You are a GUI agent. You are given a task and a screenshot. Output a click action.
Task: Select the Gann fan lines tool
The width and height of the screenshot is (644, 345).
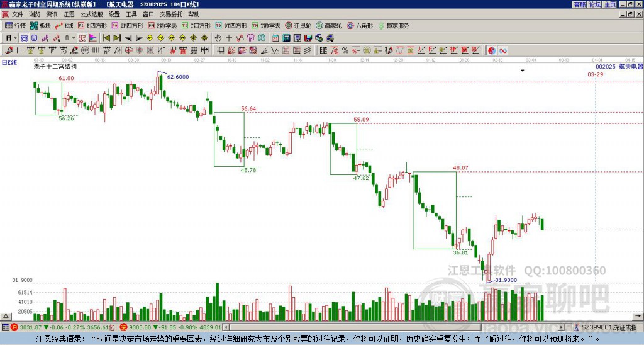click(231, 50)
